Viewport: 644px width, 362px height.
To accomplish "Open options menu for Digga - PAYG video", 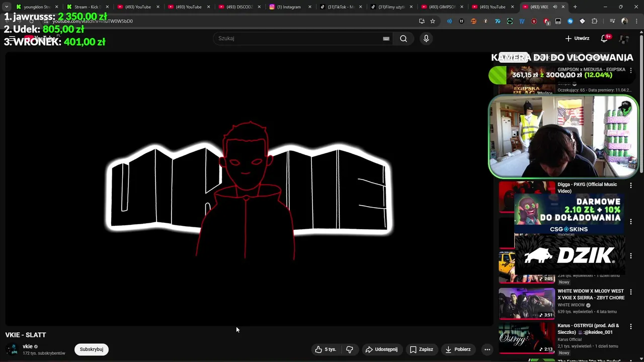I will tap(631, 186).
